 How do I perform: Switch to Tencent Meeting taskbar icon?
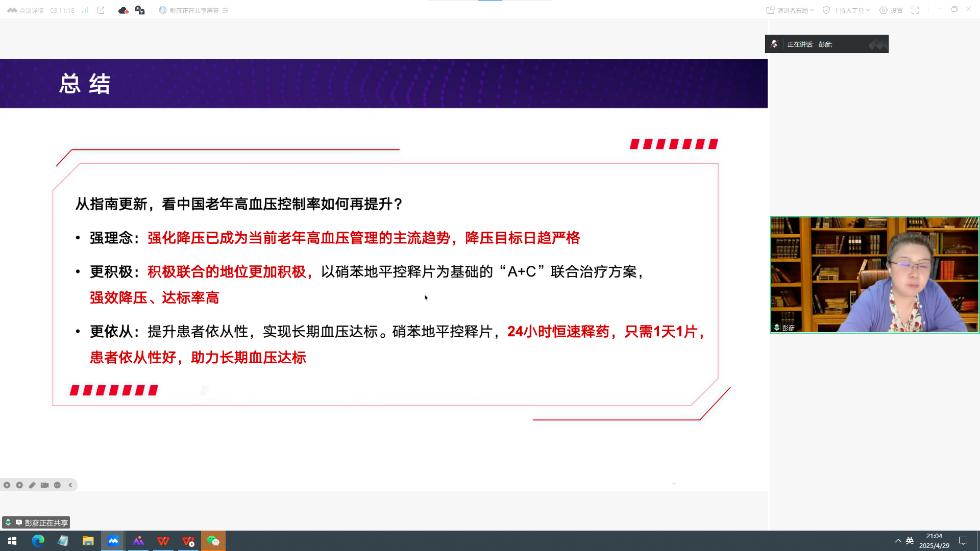(113, 541)
